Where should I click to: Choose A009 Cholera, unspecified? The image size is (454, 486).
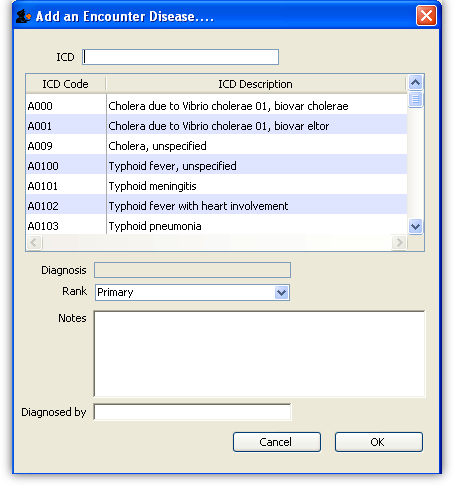pyautogui.click(x=216, y=146)
